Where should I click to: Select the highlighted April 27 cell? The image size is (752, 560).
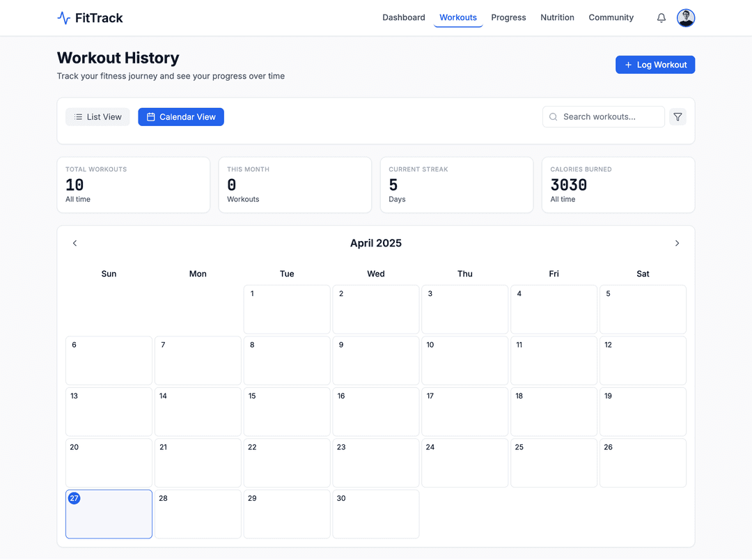click(x=109, y=514)
